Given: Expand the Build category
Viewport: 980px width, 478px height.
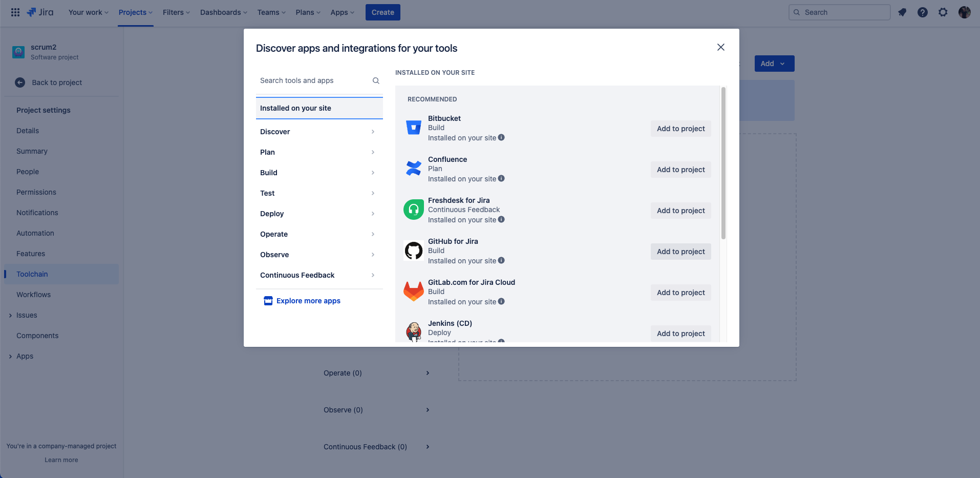Looking at the screenshot, I should pyautogui.click(x=319, y=173).
